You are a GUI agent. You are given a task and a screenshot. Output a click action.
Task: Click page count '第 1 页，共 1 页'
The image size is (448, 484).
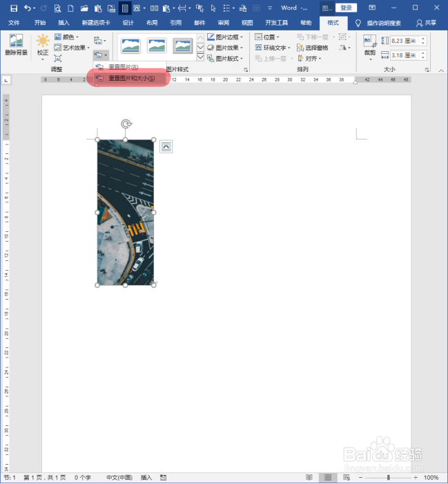(45, 478)
